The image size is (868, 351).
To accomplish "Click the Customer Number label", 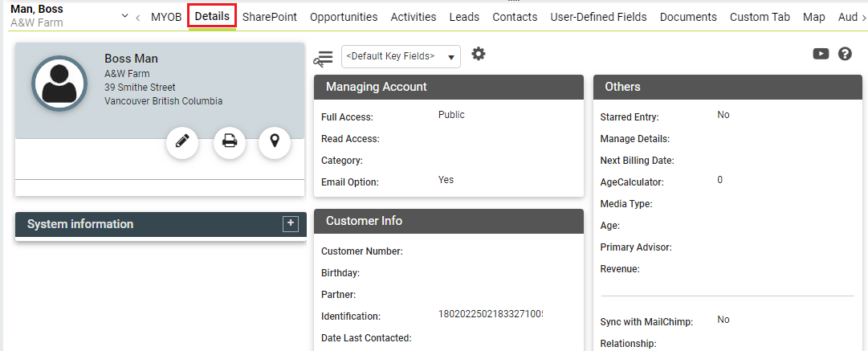I will point(361,251).
